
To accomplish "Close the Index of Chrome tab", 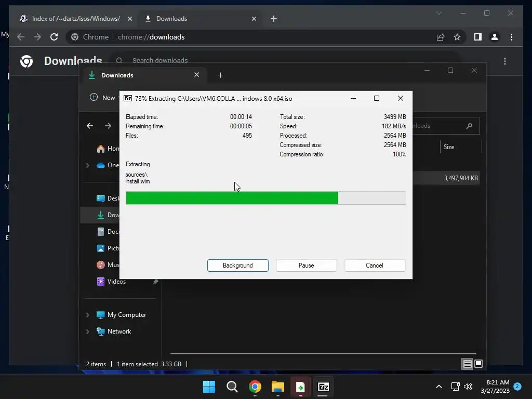I will (129, 19).
